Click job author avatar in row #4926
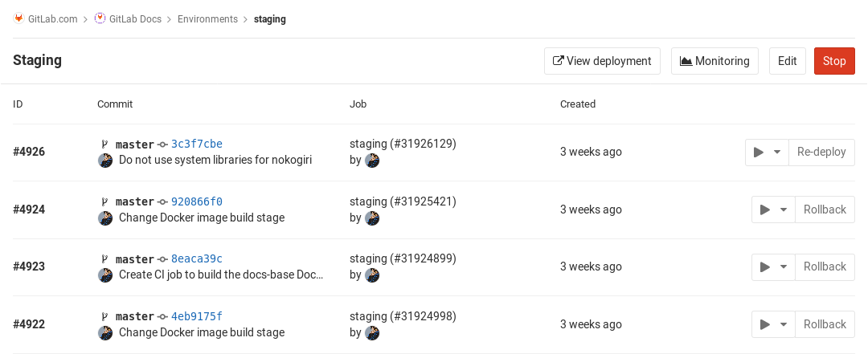 [372, 160]
